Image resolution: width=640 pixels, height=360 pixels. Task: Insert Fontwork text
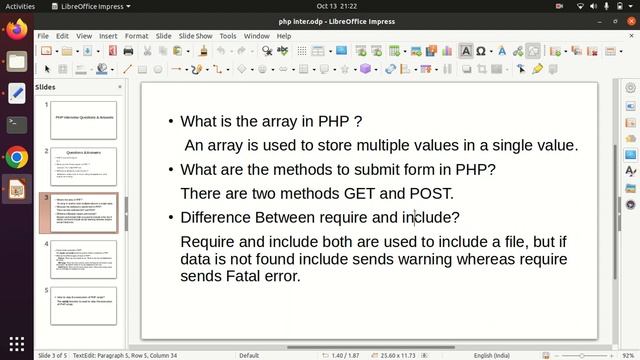coord(502,51)
